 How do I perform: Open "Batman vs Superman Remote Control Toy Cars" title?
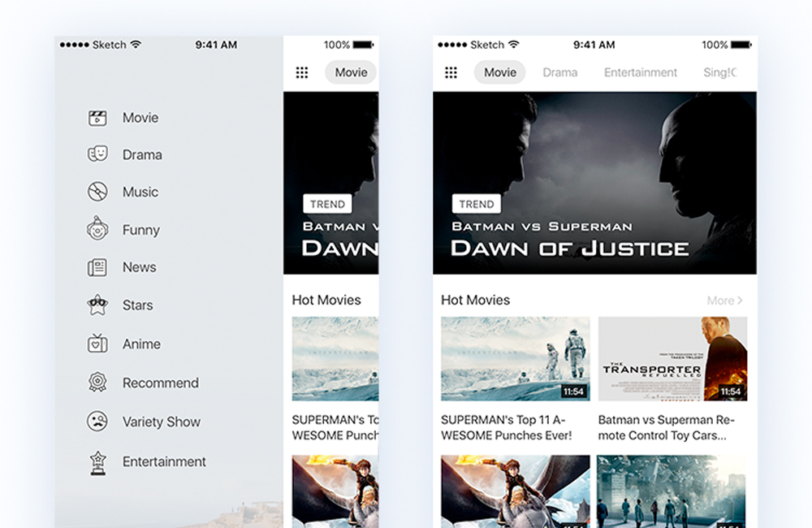(666, 427)
